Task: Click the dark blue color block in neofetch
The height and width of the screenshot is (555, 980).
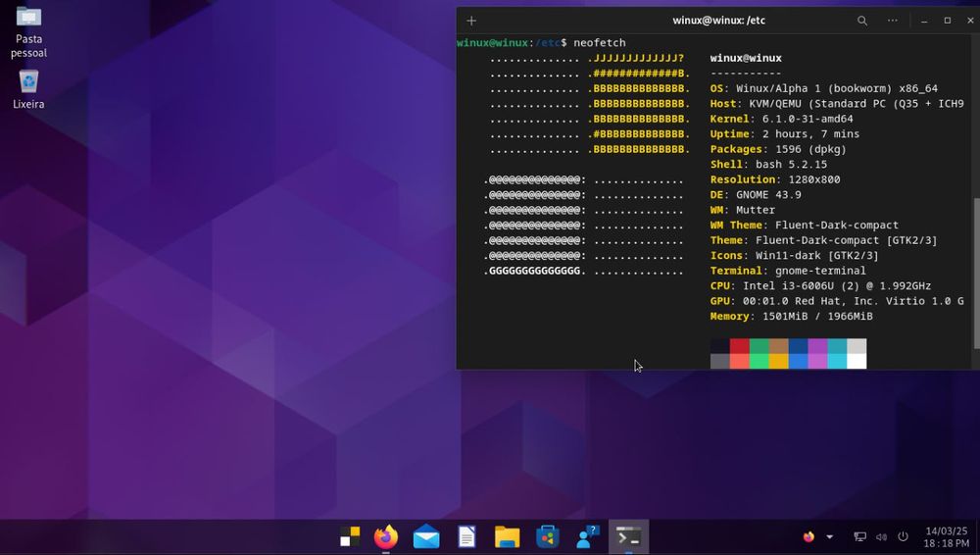Action: pyautogui.click(x=798, y=346)
